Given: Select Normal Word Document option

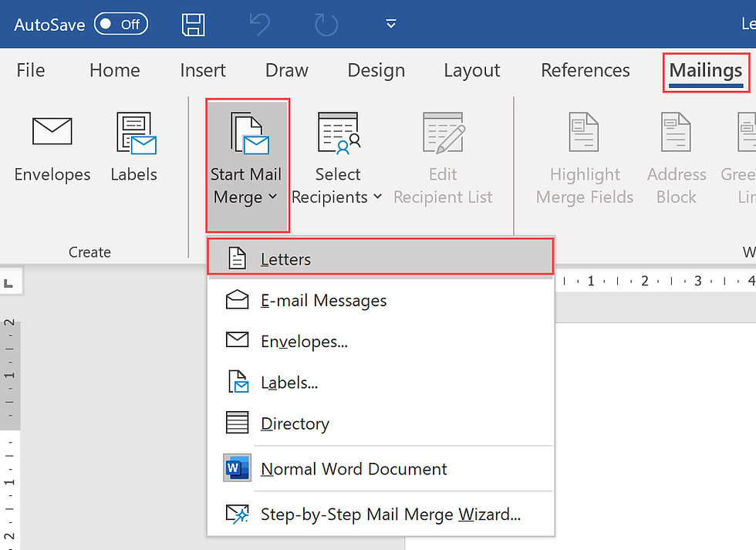Looking at the screenshot, I should click(x=380, y=468).
